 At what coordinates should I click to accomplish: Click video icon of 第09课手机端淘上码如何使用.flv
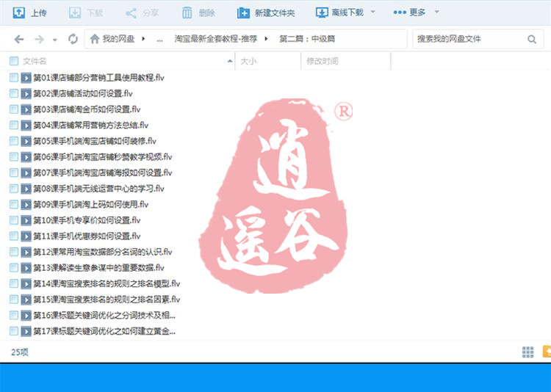coord(26,204)
